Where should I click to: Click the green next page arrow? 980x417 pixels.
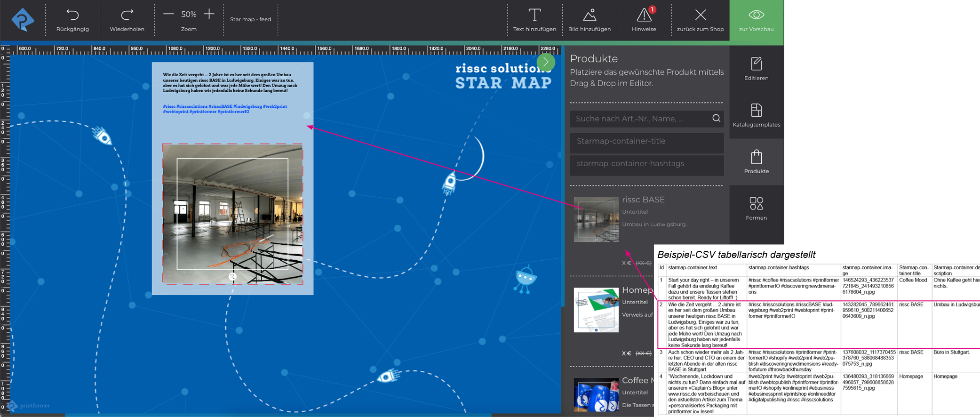[x=546, y=62]
